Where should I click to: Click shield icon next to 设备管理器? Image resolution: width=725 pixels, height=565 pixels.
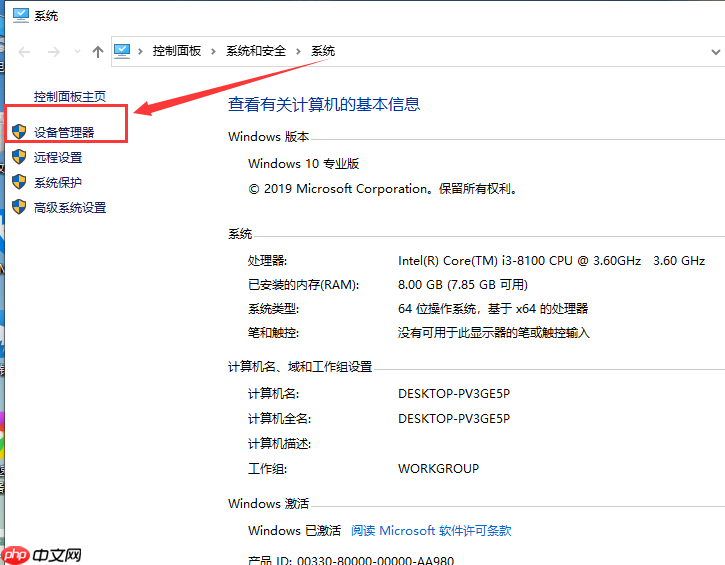19,132
